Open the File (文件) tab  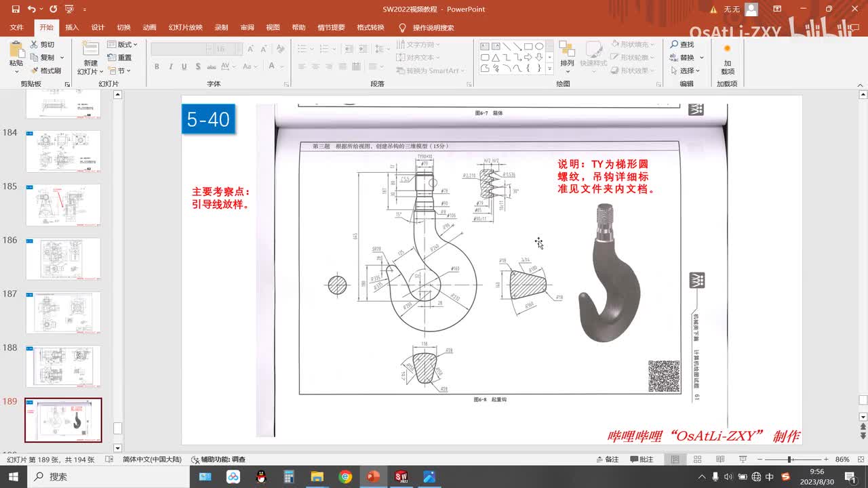[x=17, y=28]
